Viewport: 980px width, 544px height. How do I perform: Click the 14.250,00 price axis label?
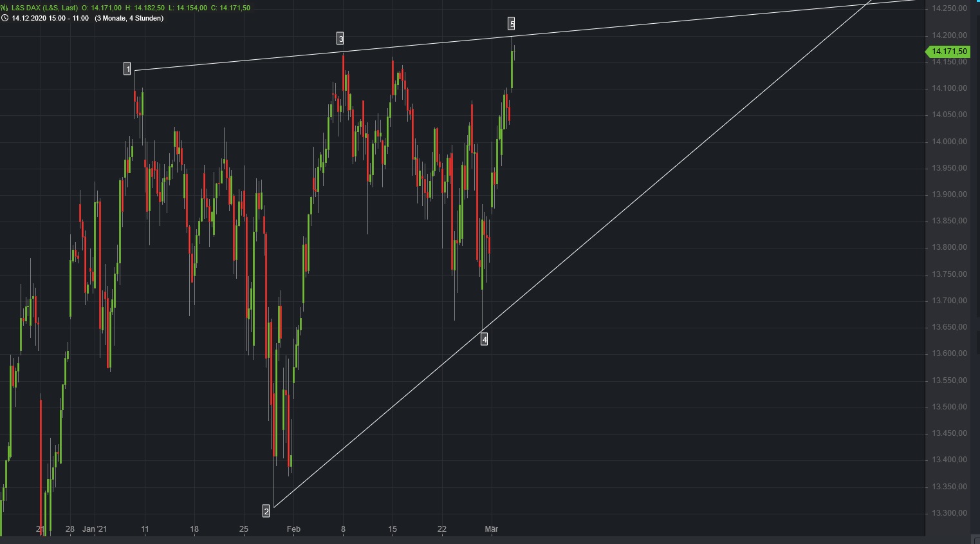(x=949, y=8)
